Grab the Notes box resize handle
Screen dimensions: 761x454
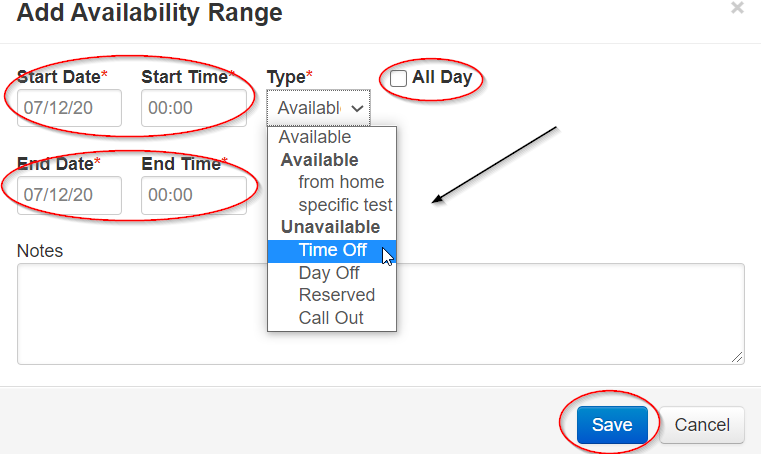tap(738, 357)
